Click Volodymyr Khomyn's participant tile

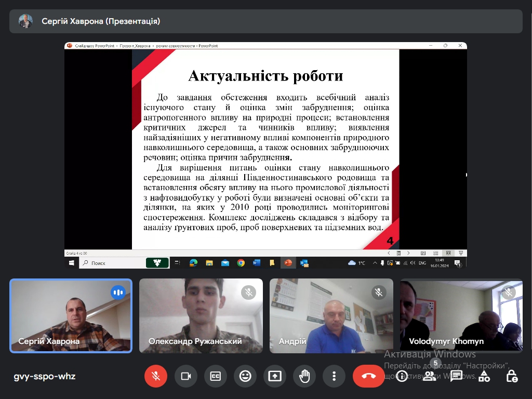[461, 315]
